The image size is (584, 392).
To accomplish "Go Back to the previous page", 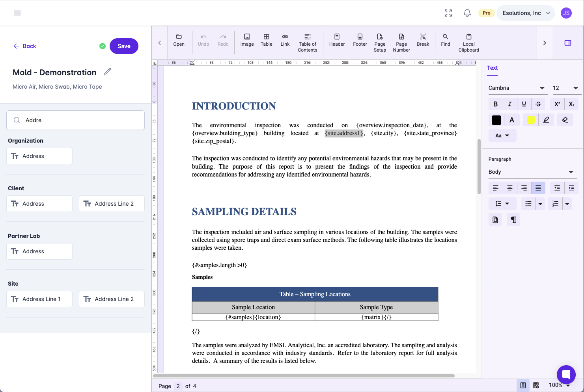I will pos(25,46).
